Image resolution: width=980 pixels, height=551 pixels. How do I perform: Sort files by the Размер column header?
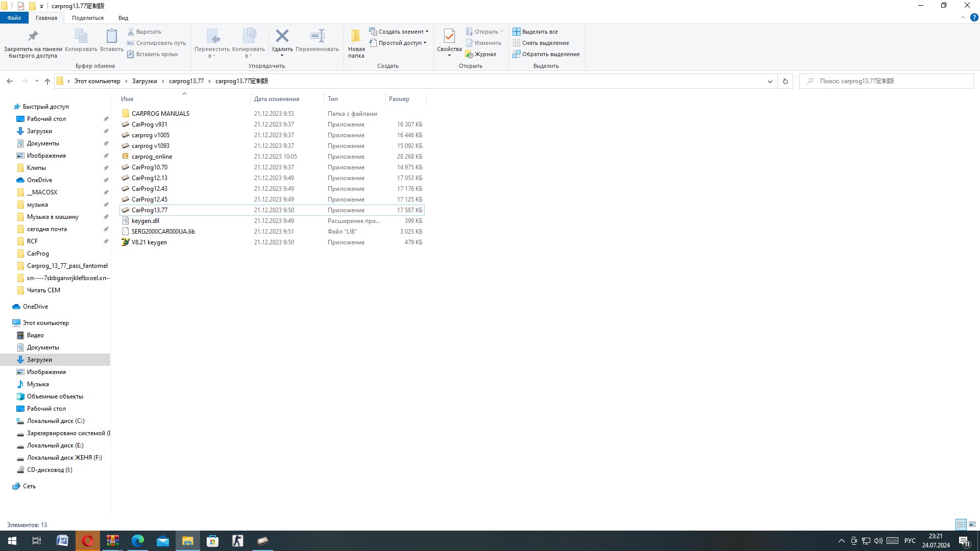399,99
